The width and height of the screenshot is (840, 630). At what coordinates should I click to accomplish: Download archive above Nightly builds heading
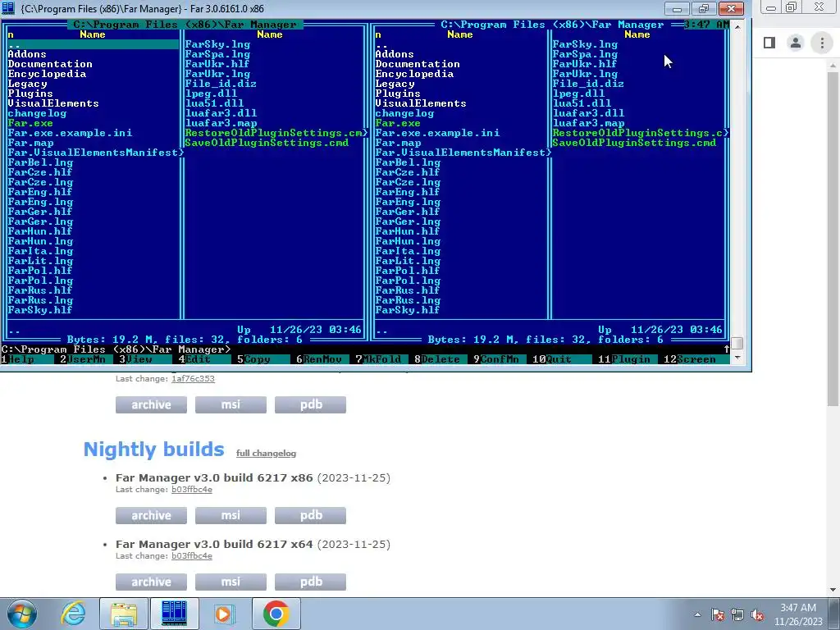click(x=151, y=405)
